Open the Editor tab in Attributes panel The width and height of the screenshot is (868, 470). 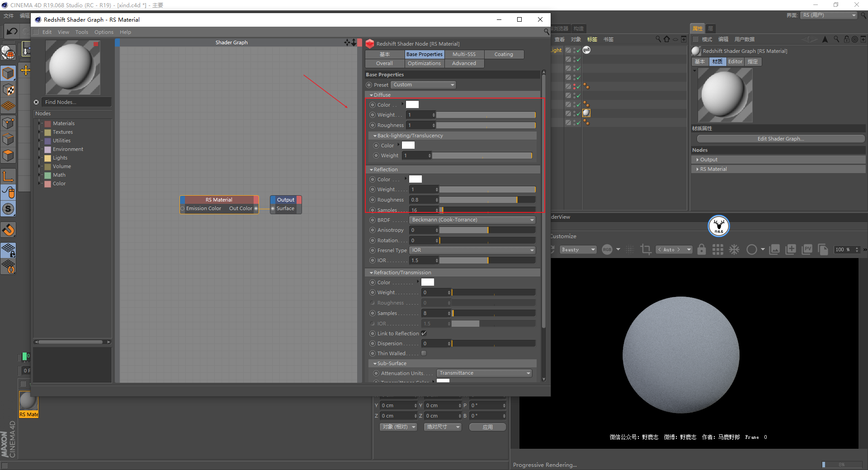(x=735, y=62)
